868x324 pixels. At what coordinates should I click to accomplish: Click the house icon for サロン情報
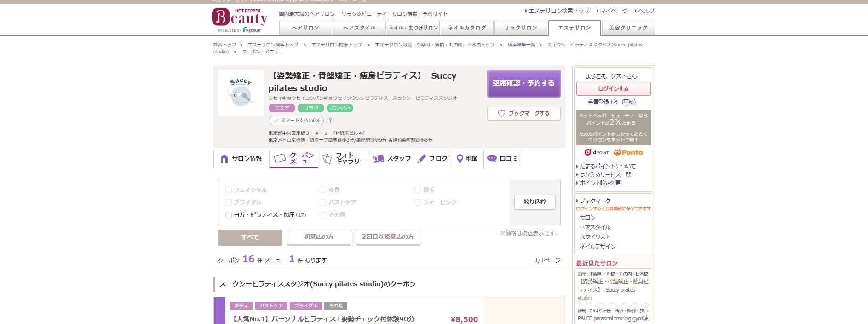224,159
